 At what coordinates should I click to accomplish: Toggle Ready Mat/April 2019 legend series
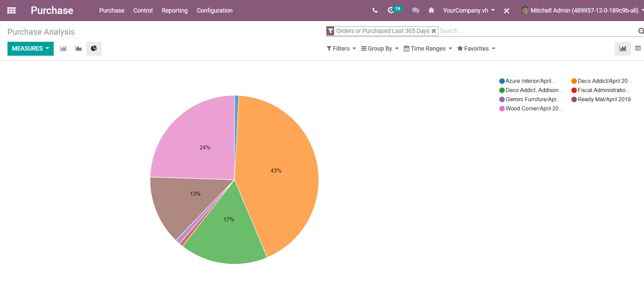[x=601, y=99]
